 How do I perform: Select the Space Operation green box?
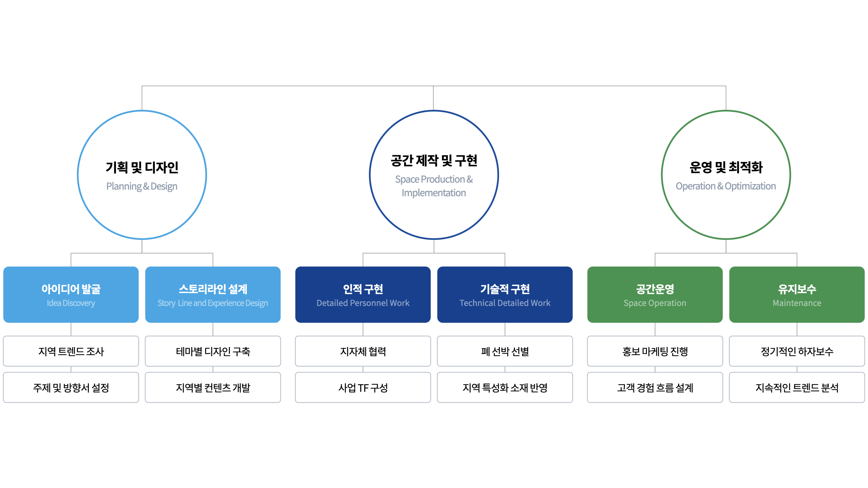(x=655, y=294)
